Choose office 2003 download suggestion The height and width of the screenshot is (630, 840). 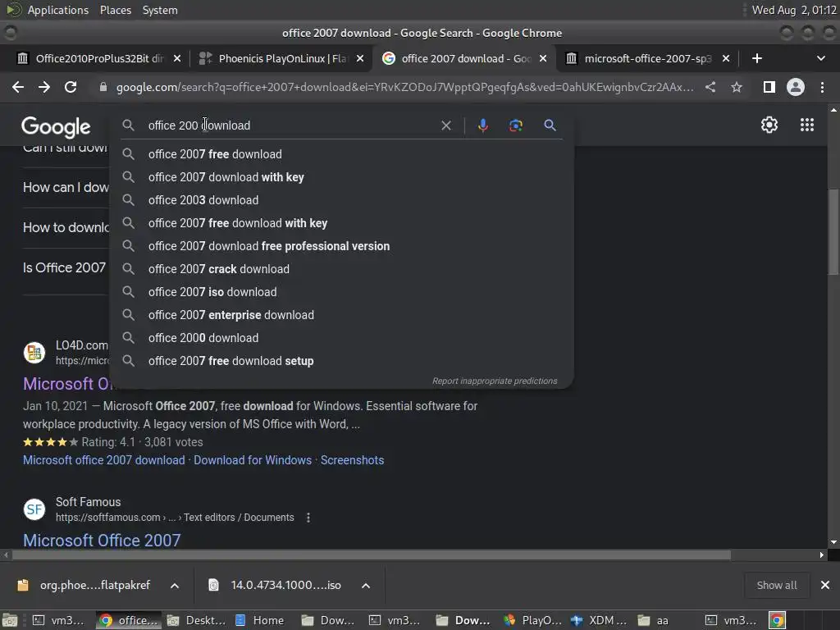pyautogui.click(x=342, y=200)
